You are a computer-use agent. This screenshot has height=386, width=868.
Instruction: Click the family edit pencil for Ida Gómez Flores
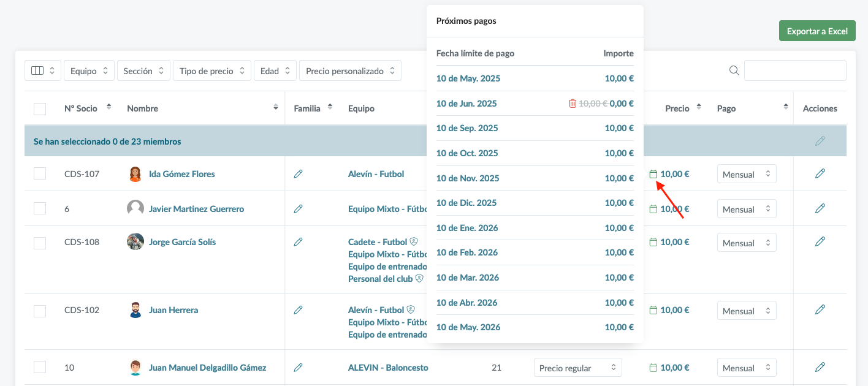pyautogui.click(x=299, y=174)
